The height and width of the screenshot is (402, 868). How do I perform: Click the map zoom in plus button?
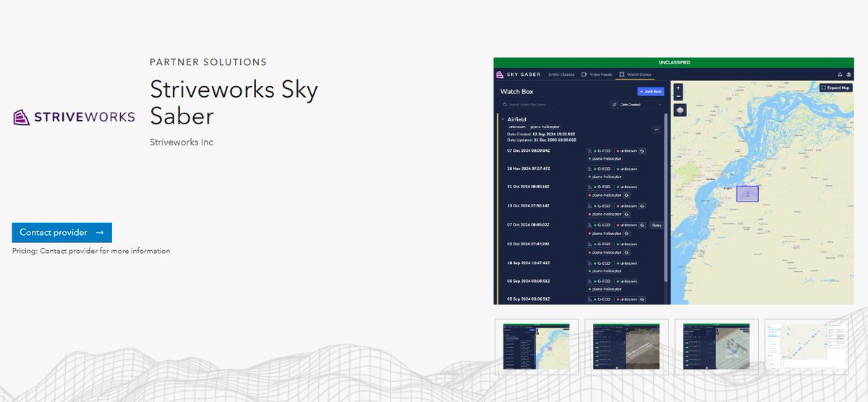(678, 87)
